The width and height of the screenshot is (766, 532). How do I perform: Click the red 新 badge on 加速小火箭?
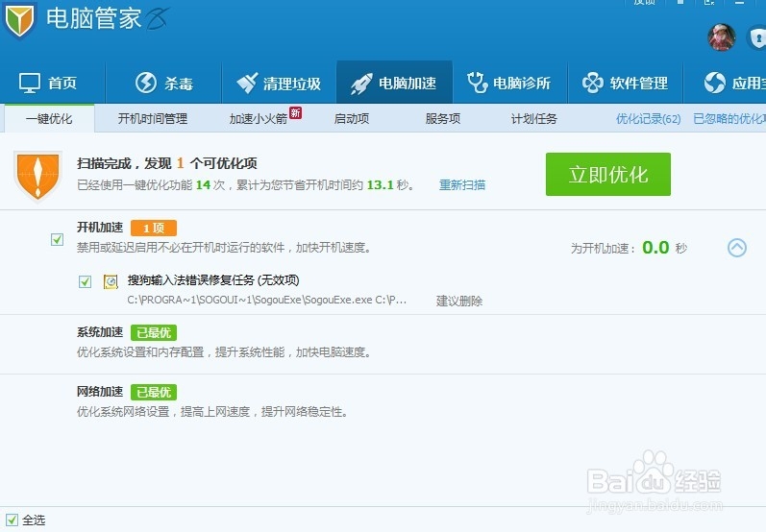tap(295, 112)
